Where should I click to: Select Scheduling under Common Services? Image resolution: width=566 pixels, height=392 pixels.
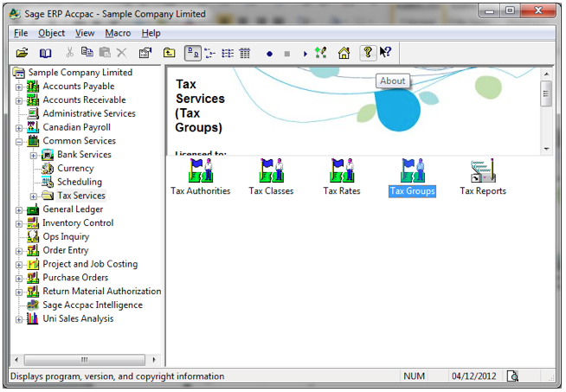point(80,182)
